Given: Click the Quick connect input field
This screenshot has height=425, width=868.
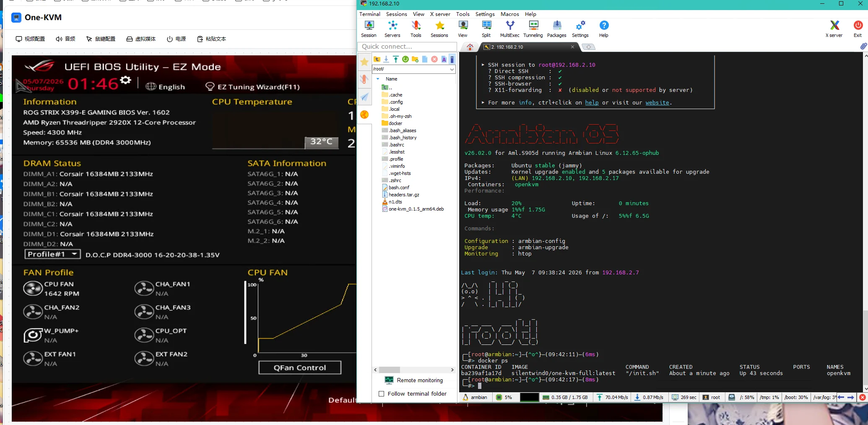Looking at the screenshot, I should click(407, 47).
